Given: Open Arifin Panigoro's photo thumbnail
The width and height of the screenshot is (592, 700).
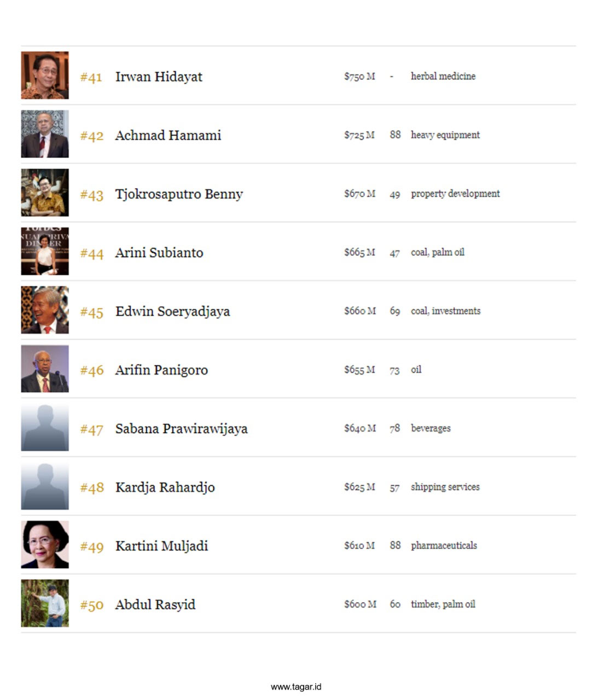Looking at the screenshot, I should click(45, 369).
